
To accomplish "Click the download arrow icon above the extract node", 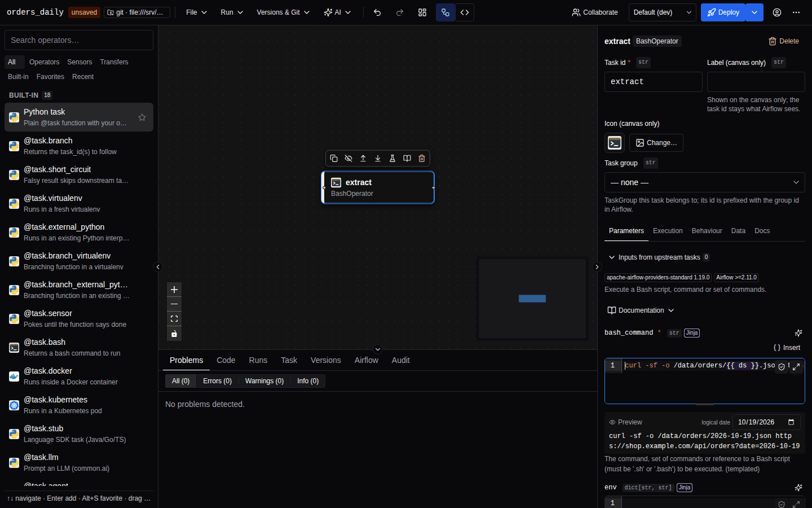I will pos(378,159).
